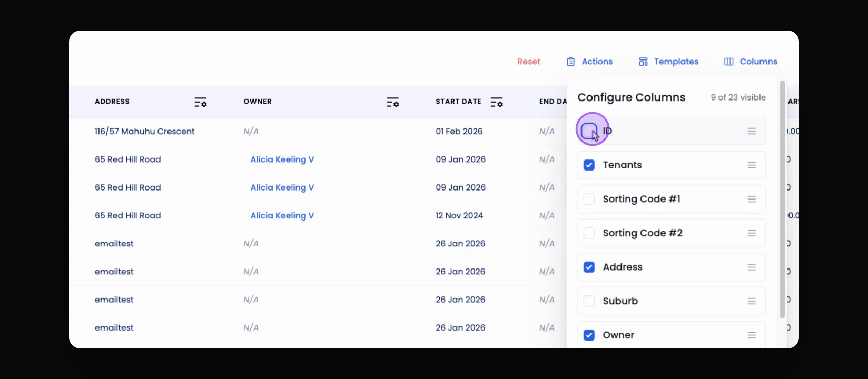Viewport: 868px width, 379px height.
Task: Click the '9 of 23 visible' counter
Action: (x=738, y=97)
